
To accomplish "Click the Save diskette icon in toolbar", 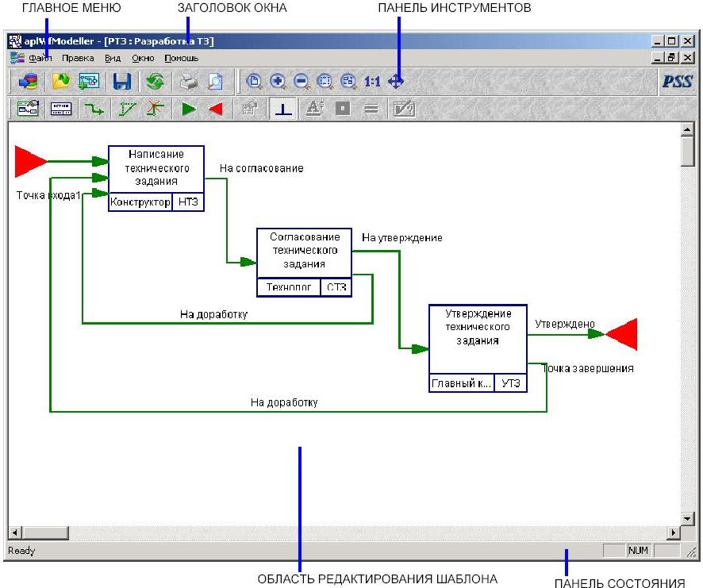I will coord(121,81).
